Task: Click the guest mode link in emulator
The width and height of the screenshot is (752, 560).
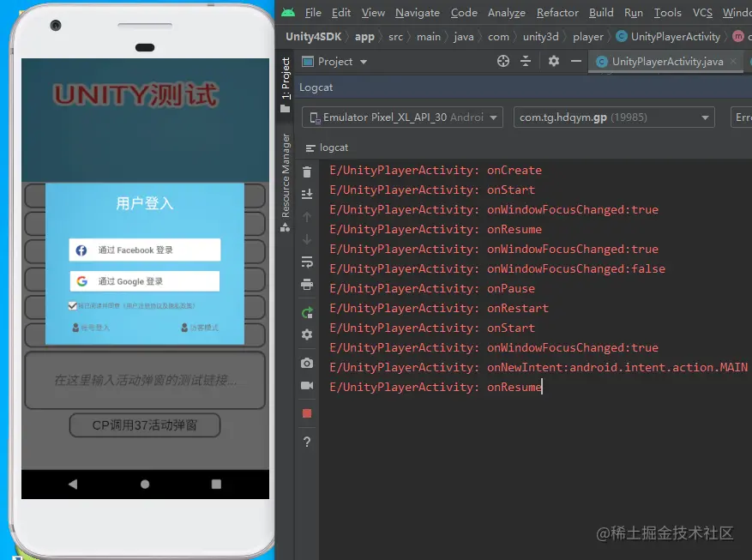Action: point(200,328)
